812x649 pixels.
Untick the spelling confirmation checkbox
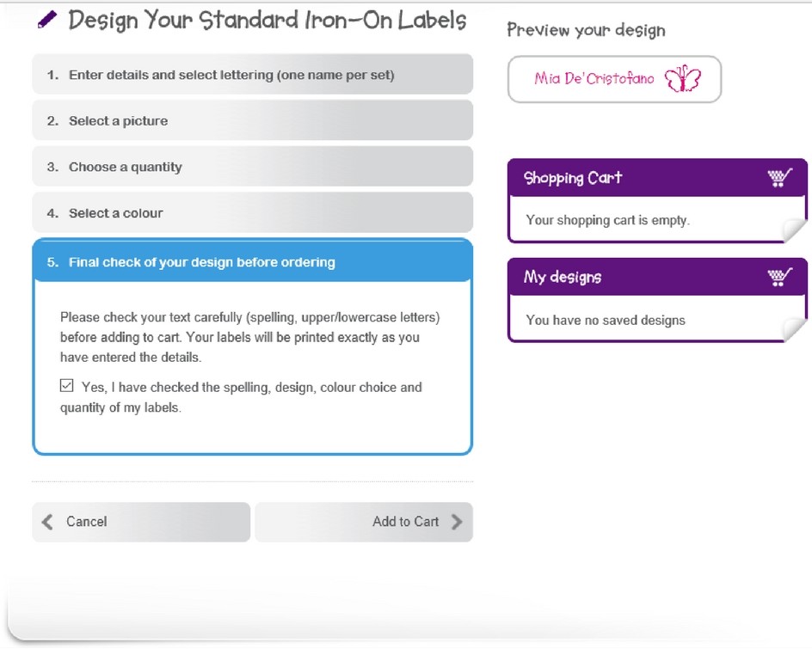(x=67, y=386)
